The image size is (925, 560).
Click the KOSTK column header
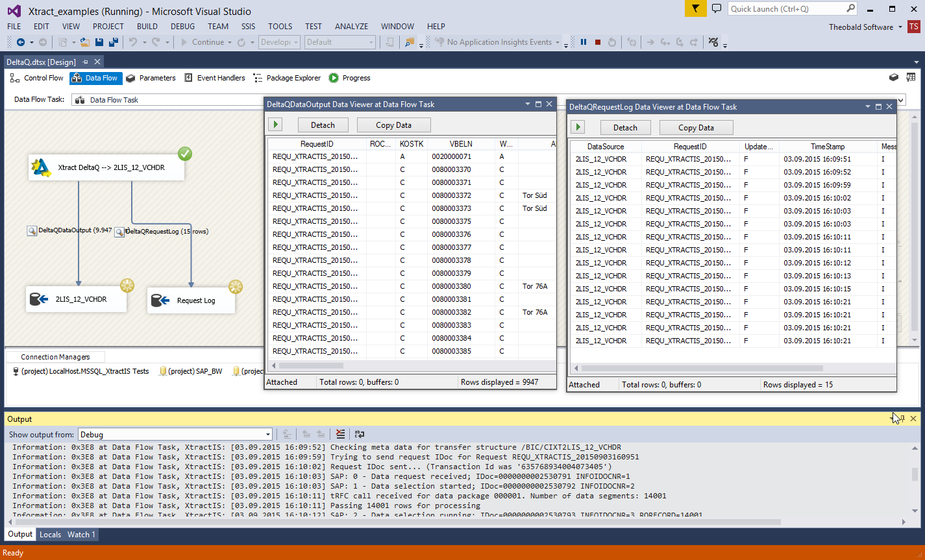point(412,143)
